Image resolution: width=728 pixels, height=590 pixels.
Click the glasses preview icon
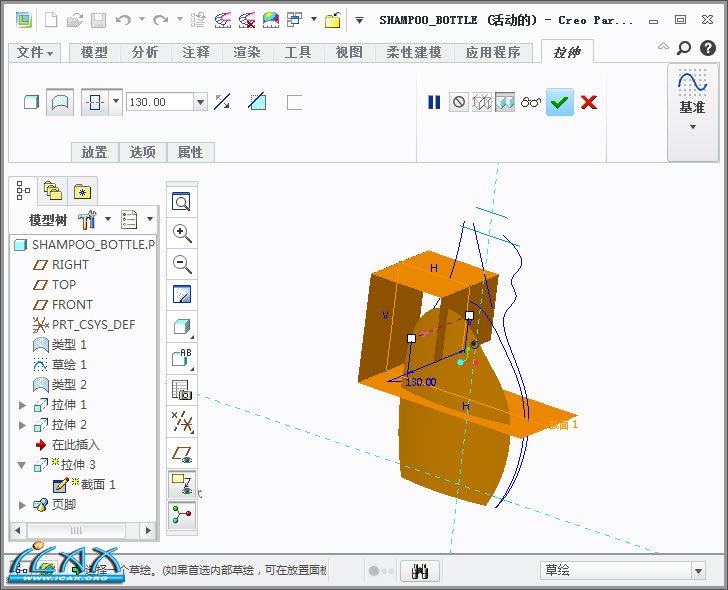[531, 102]
